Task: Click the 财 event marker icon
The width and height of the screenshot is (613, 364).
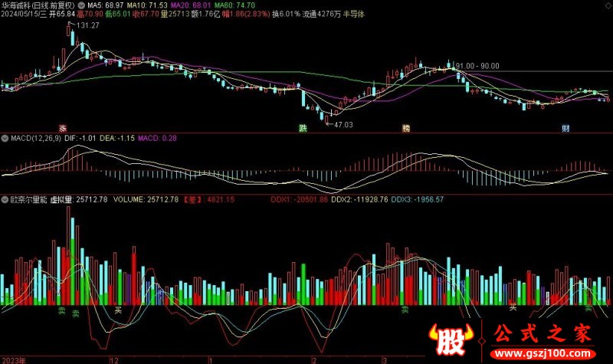Action: [565, 127]
